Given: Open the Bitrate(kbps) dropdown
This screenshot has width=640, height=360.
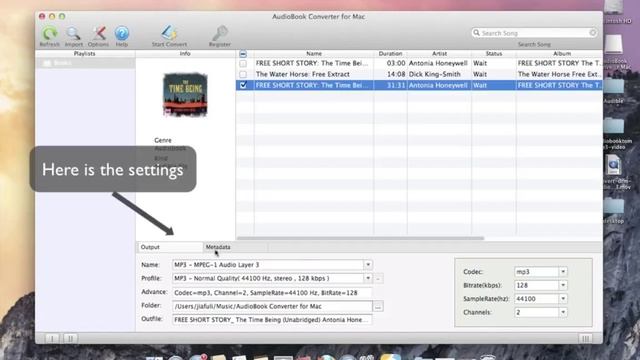Looking at the screenshot, I should click(563, 285).
